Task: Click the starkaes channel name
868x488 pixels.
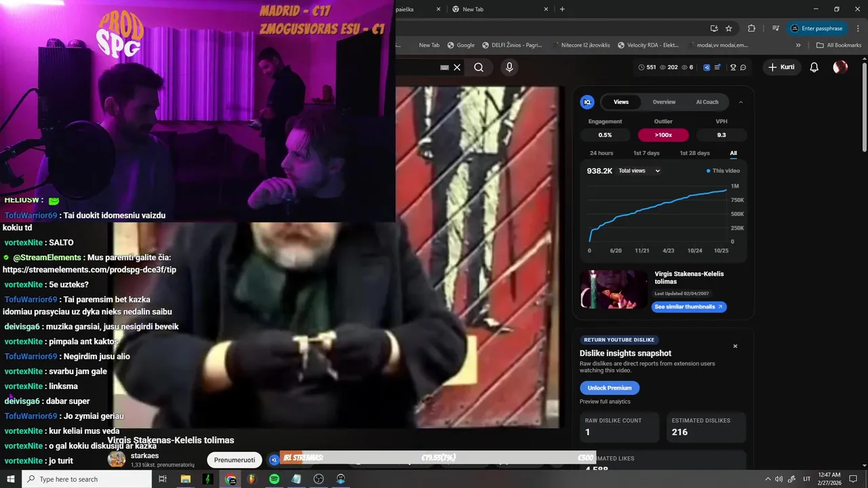Action: 145,455
